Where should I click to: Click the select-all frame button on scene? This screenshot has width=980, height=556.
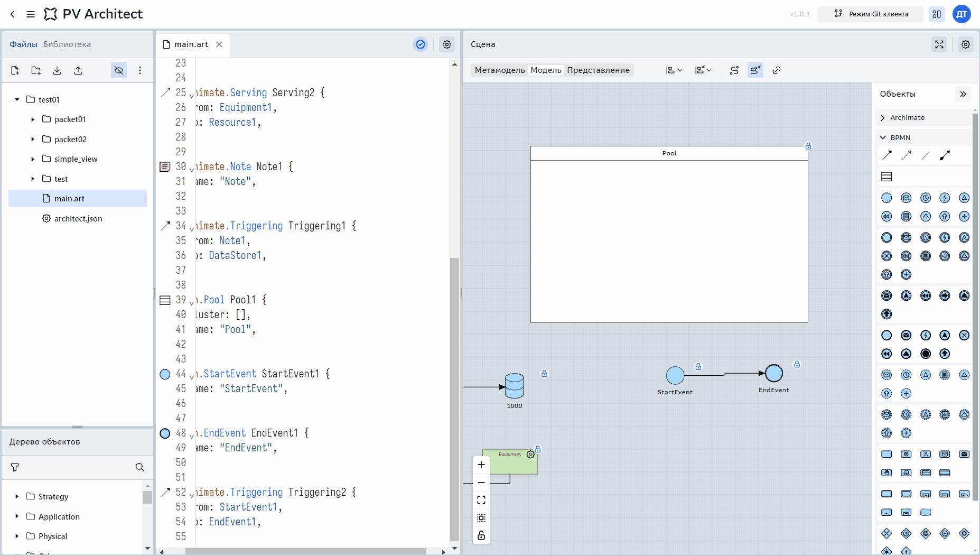click(x=481, y=518)
